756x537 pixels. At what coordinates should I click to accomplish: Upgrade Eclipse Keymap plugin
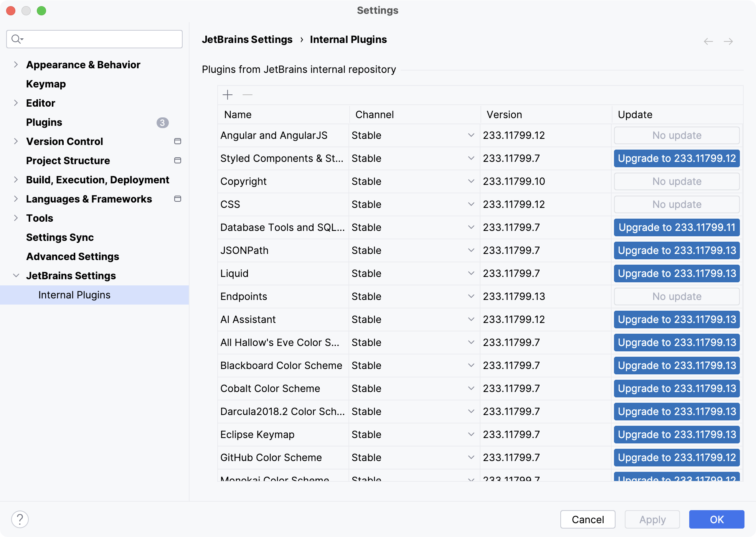click(677, 435)
